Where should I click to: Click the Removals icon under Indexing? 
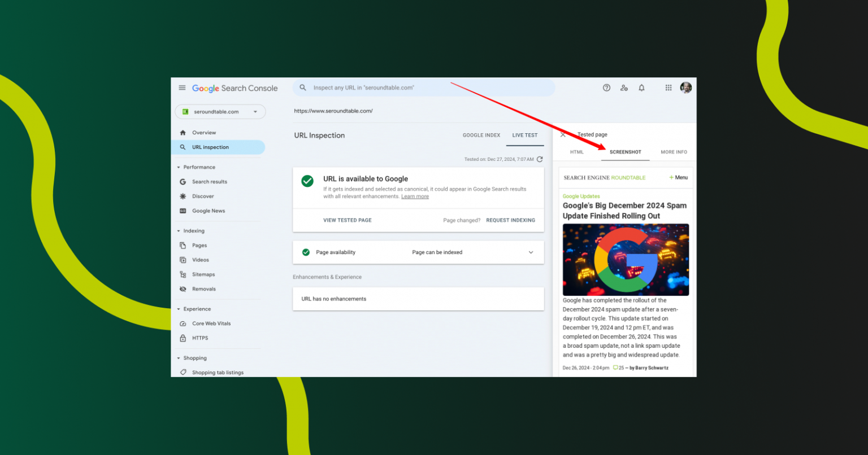click(183, 289)
